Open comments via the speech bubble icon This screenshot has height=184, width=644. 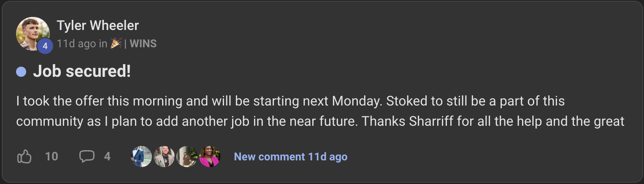click(x=87, y=157)
